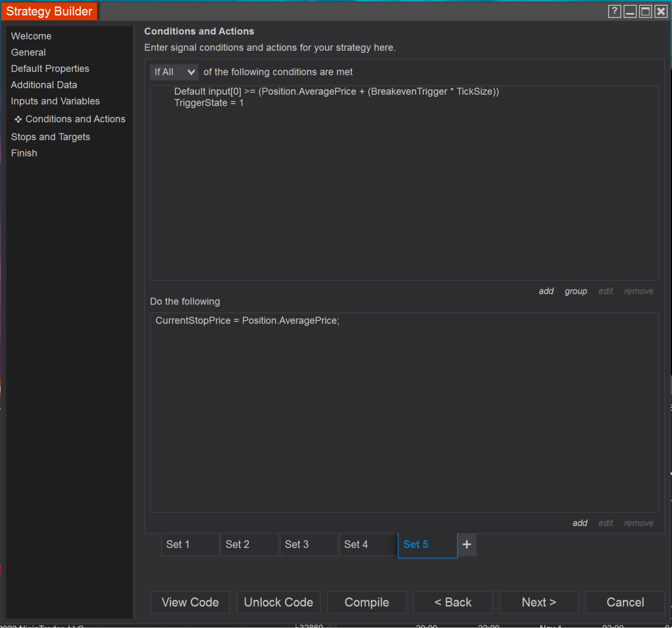Open the 'If All' conditions dropdown
Image resolution: width=672 pixels, height=628 pixels.
pos(174,72)
